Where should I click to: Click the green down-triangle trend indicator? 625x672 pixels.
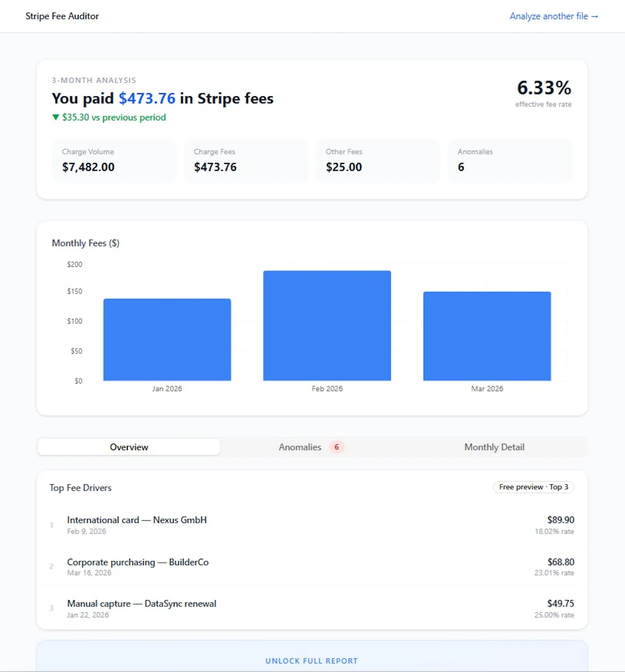pyautogui.click(x=56, y=117)
